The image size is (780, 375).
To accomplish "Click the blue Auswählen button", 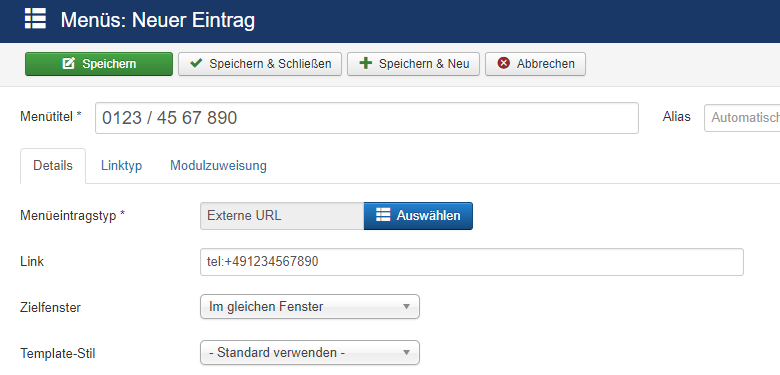I will 418,216.
